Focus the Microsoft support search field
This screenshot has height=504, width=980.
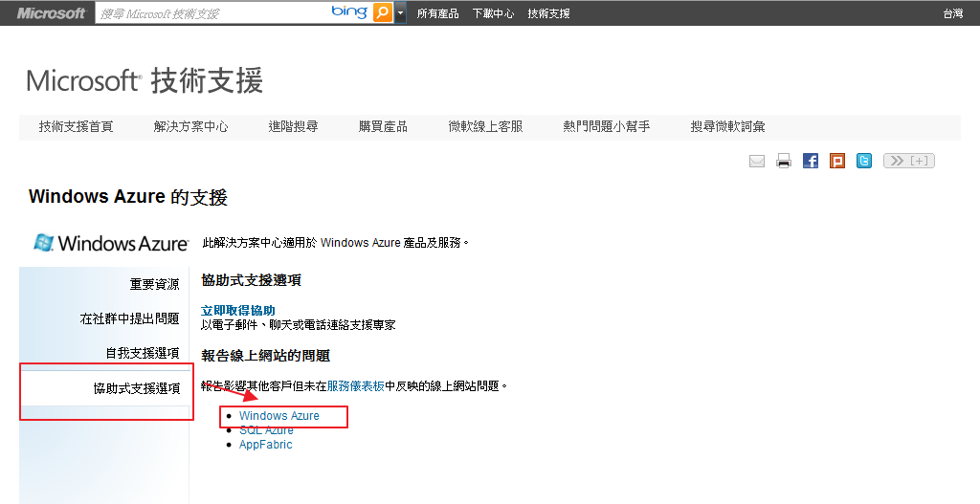pos(212,13)
